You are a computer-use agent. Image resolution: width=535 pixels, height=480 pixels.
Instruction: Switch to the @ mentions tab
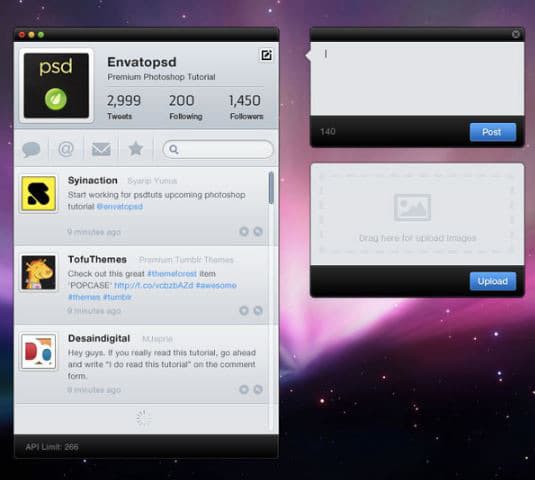66,149
